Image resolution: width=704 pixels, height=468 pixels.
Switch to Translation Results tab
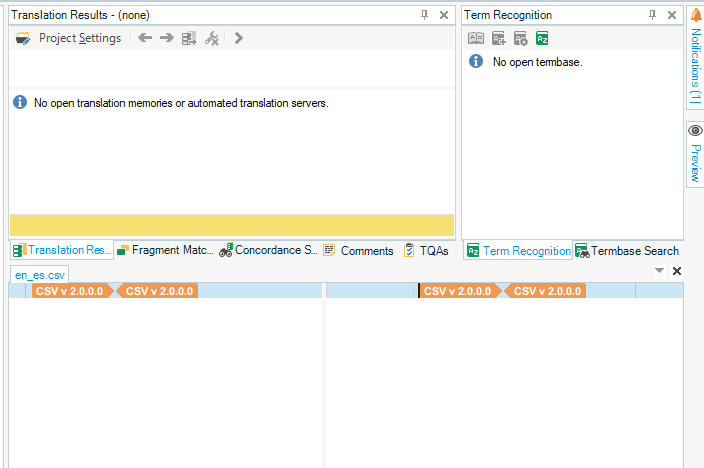pyautogui.click(x=62, y=250)
